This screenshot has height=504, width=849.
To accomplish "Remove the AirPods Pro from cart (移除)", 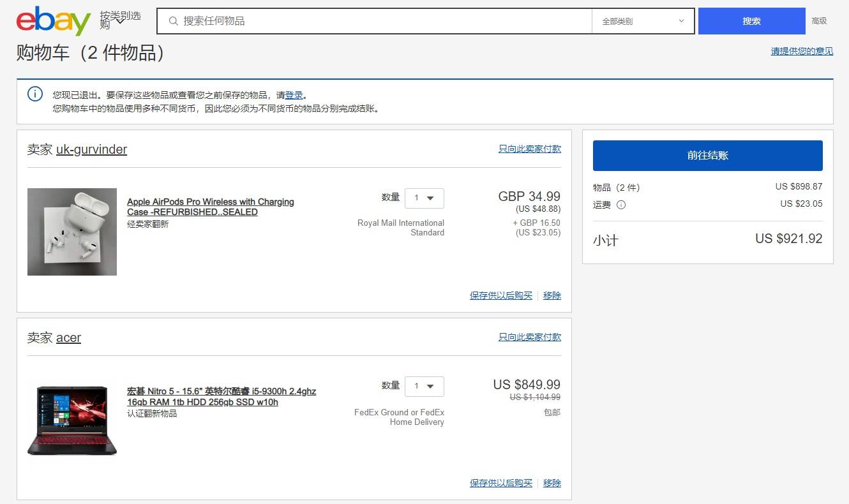I will (552, 295).
